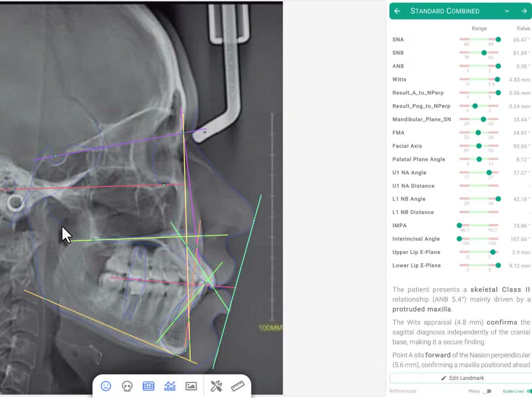
Task: Click the References label
Action: point(403,391)
